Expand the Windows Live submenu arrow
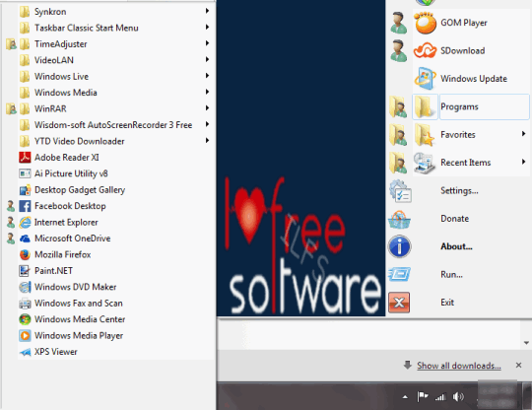 click(207, 76)
